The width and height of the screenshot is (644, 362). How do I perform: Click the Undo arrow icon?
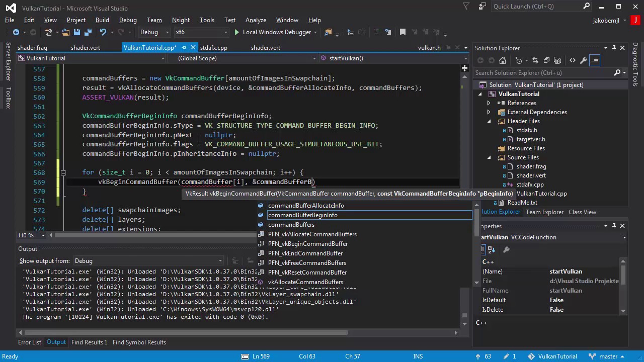tap(103, 32)
